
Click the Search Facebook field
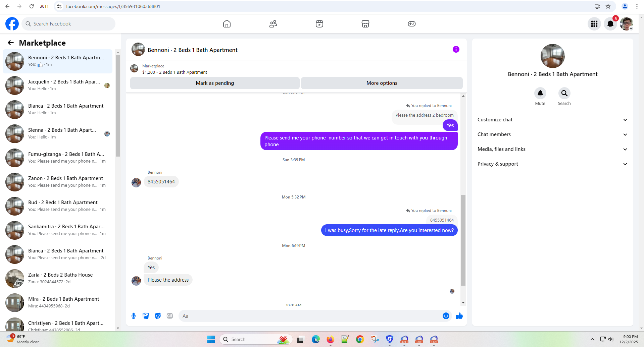click(x=69, y=24)
